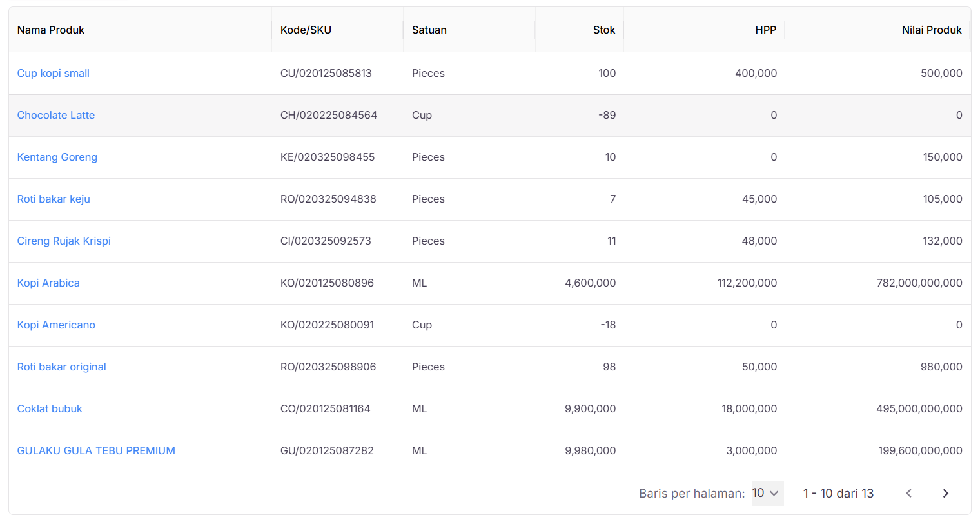Click the previous page chevron arrow
This screenshot has width=980, height=524.
click(908, 494)
